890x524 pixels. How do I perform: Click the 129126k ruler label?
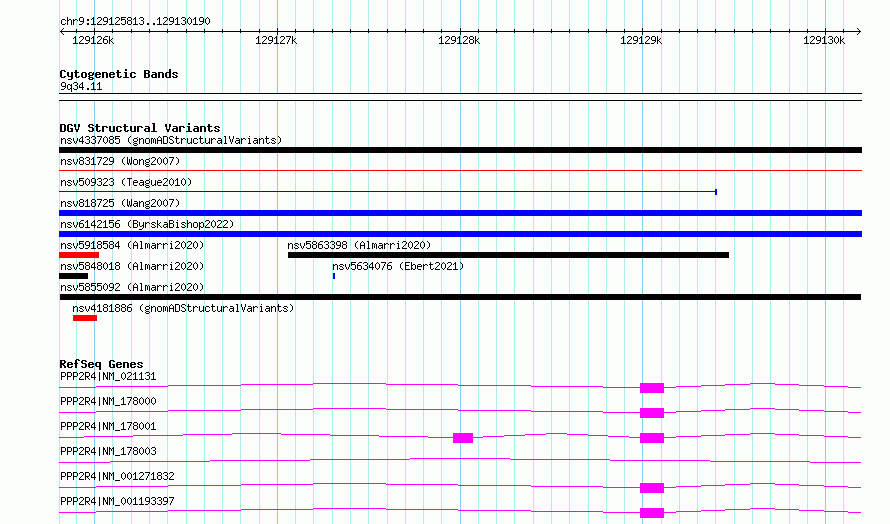(x=93, y=40)
